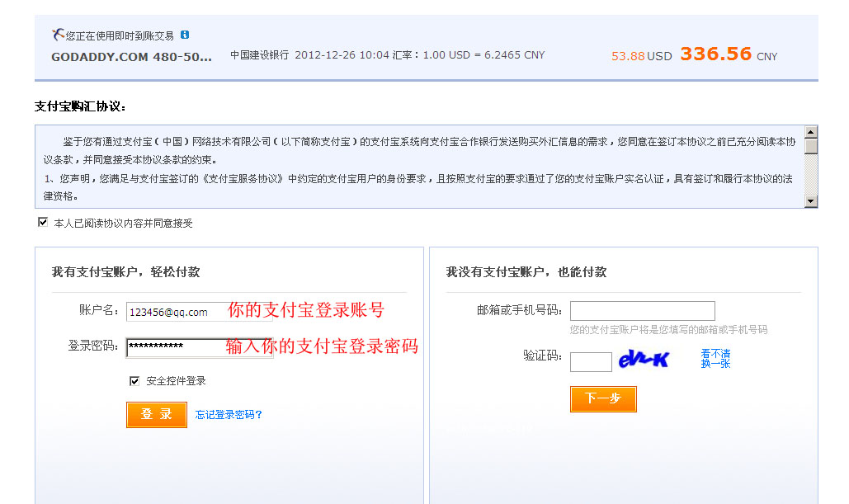Toggle the 安全控件登录 checkbox
Screen dimensions: 849x504
(134, 381)
